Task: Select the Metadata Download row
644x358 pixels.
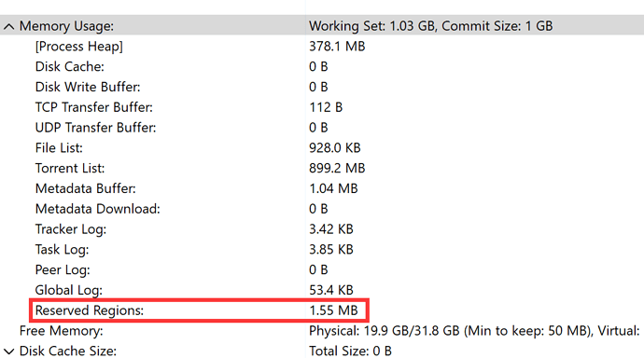Action: 322,209
